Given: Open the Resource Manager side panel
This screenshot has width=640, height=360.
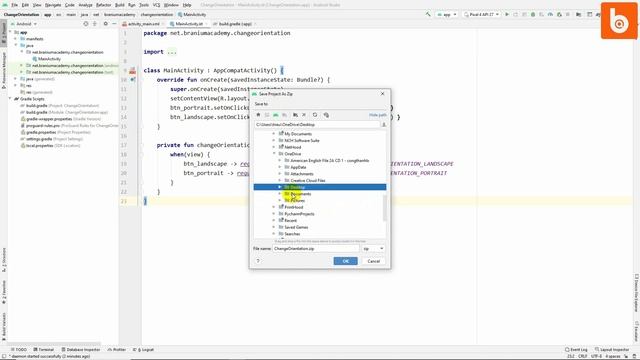Looking at the screenshot, I should 4,70.
